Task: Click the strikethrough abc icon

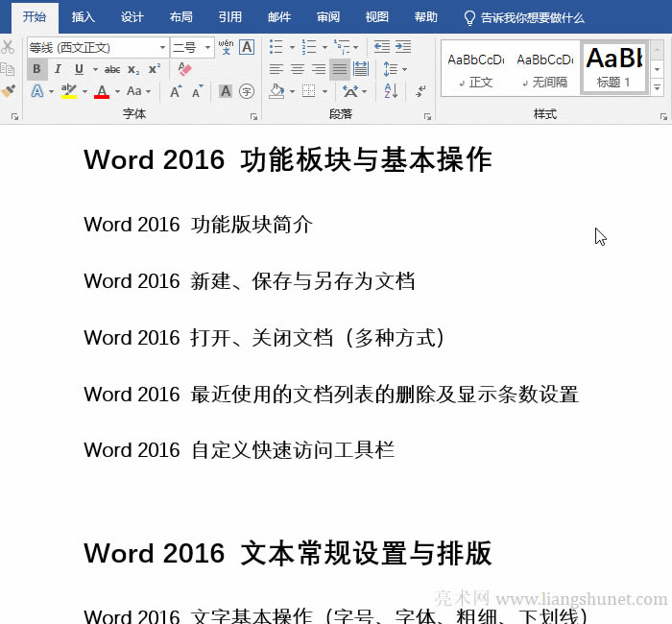Action: coord(111,69)
